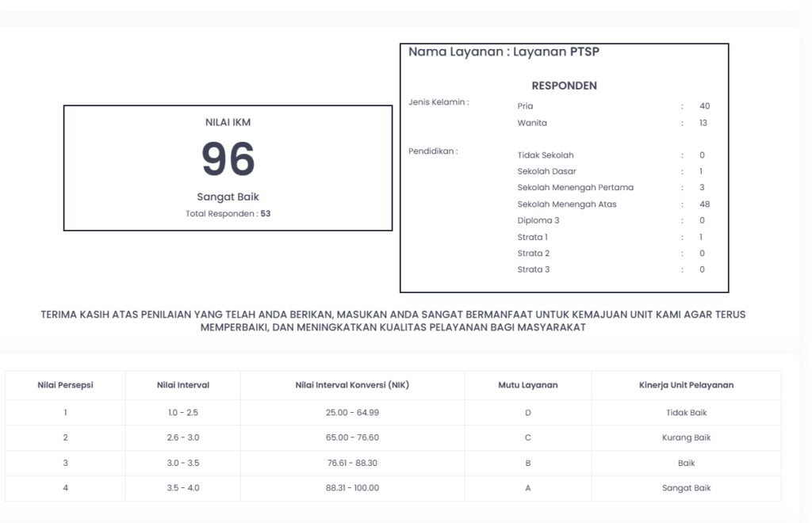Viewport: 812px width, 523px height.
Task: Click the IKM score value 96
Action: [228, 159]
